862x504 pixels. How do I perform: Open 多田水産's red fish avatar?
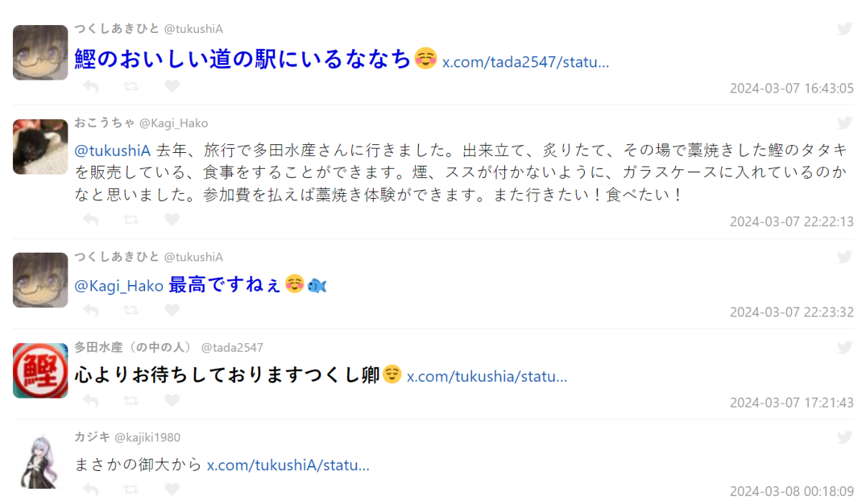(x=40, y=370)
